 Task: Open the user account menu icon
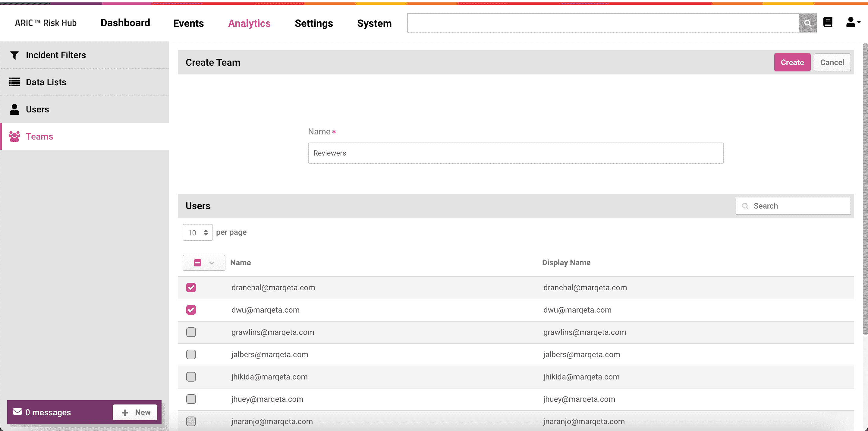853,22
